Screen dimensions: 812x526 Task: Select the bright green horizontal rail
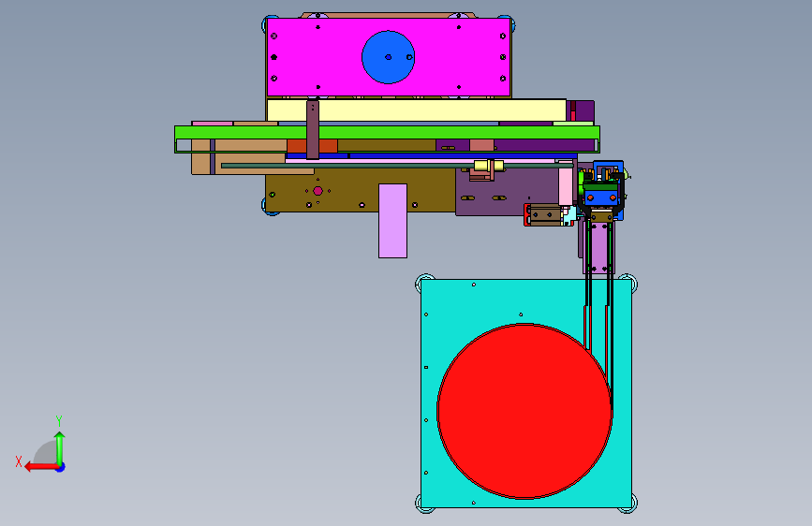[x=387, y=133]
